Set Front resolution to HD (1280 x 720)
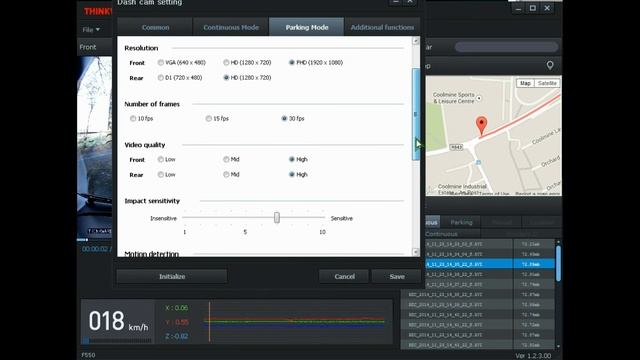Screen dimensions: 640x360 226,62
